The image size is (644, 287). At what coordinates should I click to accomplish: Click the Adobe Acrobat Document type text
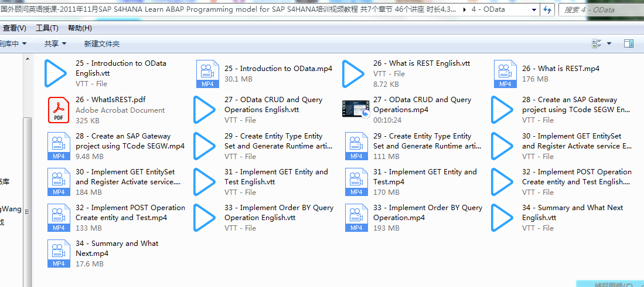(120, 110)
